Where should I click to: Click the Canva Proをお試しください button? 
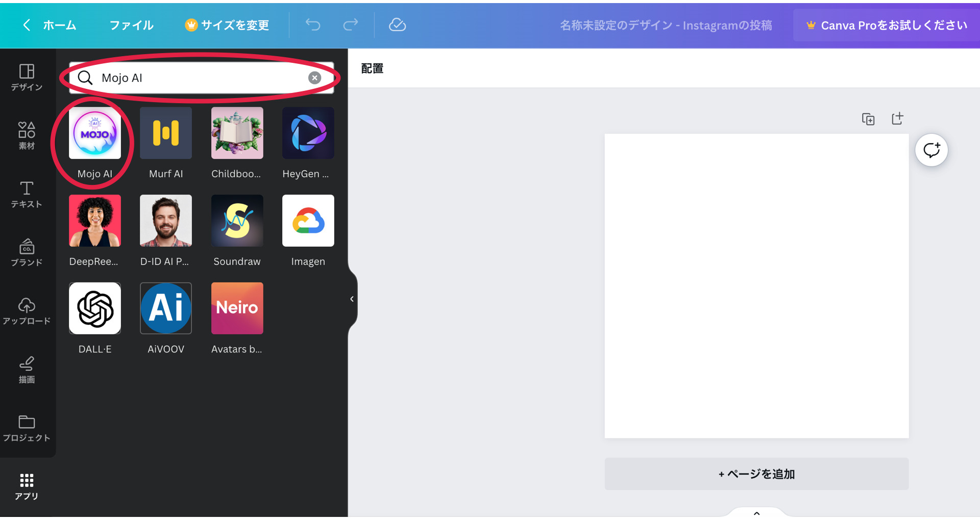point(887,25)
